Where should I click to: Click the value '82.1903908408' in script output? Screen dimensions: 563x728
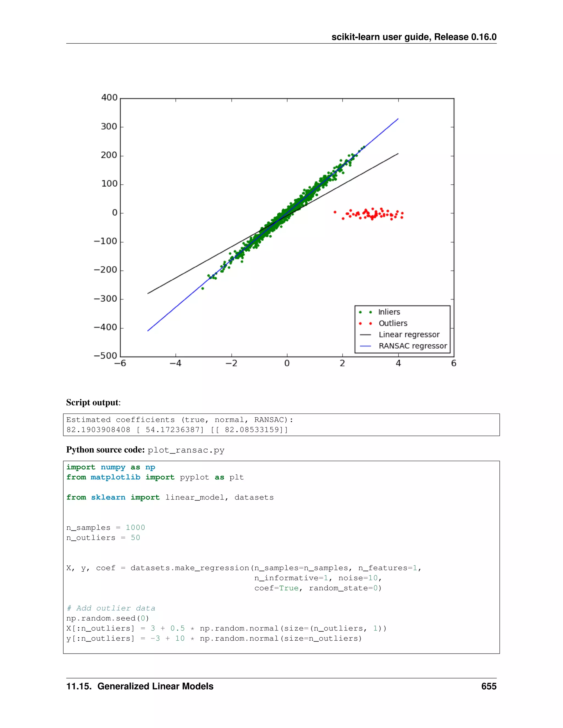[98, 430]
